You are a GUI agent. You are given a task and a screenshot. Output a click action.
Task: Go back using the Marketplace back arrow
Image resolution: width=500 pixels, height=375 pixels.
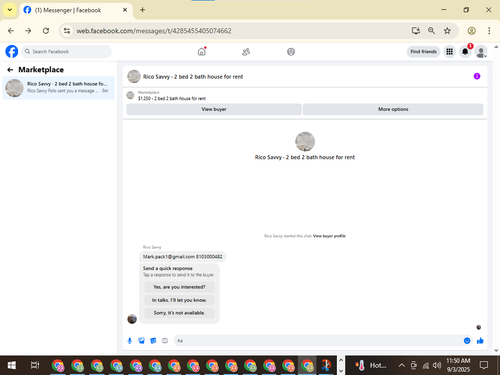click(10, 70)
